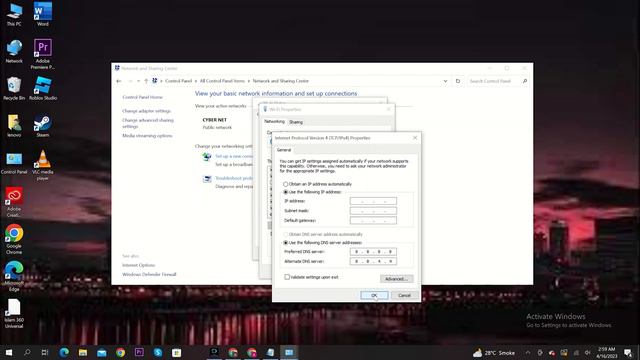Image resolution: width=640 pixels, height=360 pixels.
Task: Open Control Panel Home link
Action: tap(142, 97)
